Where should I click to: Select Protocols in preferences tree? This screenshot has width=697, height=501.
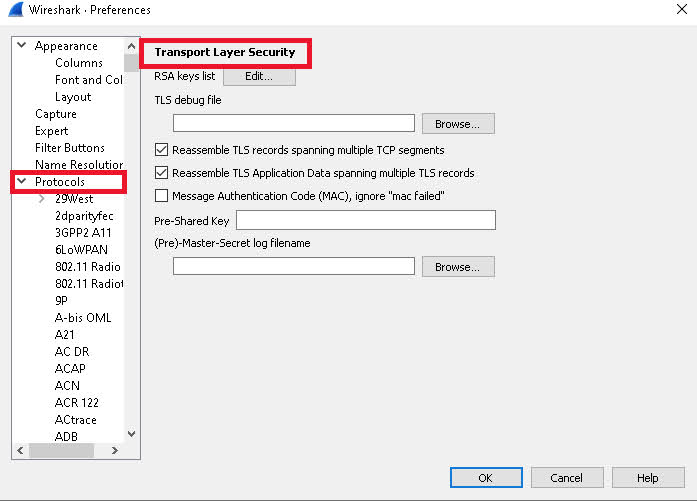point(60,182)
